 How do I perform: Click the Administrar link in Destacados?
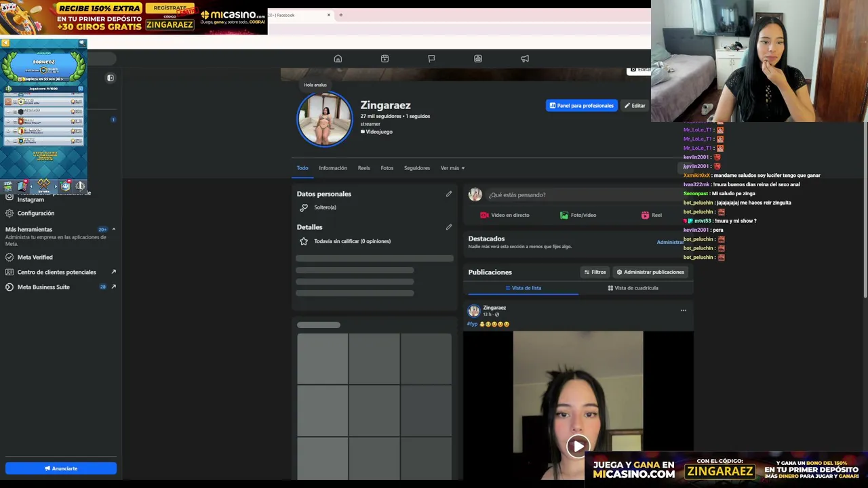point(670,243)
